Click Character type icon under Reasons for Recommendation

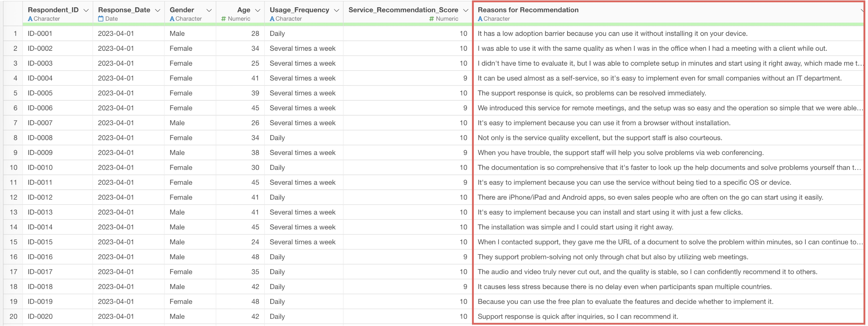[480, 19]
